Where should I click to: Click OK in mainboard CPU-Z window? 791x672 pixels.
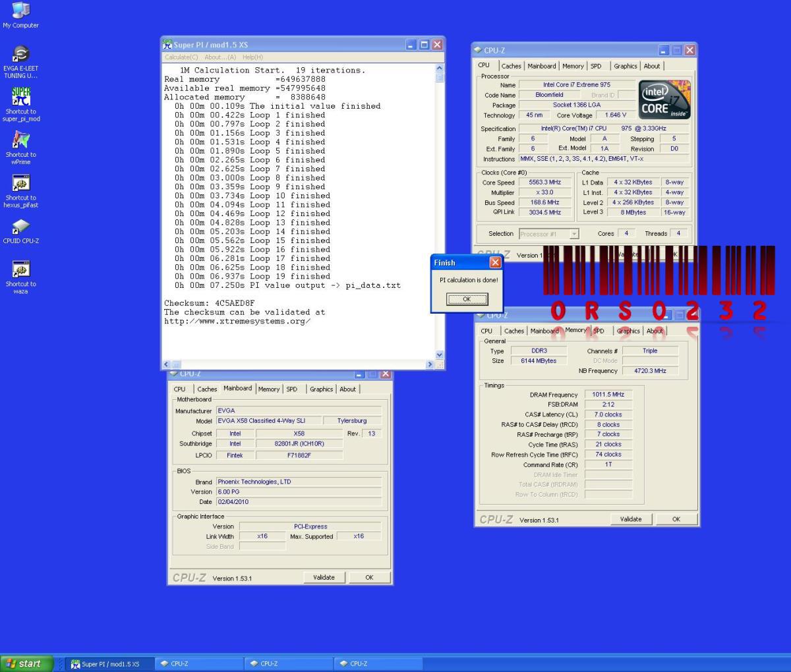click(369, 577)
